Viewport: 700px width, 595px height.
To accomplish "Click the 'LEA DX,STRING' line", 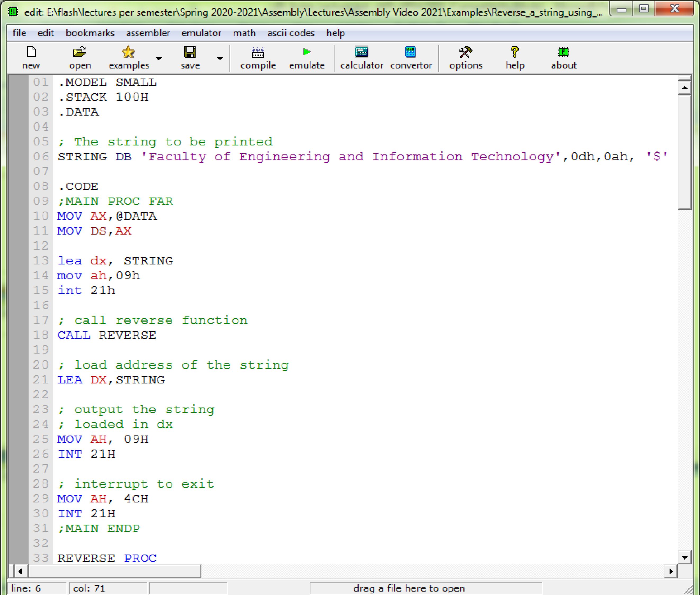I will click(x=111, y=379).
